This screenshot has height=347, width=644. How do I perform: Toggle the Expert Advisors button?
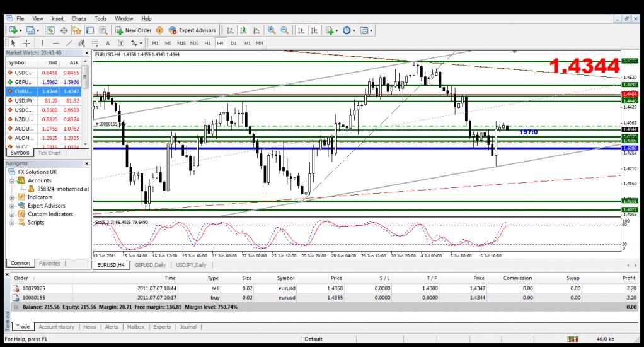tap(193, 30)
